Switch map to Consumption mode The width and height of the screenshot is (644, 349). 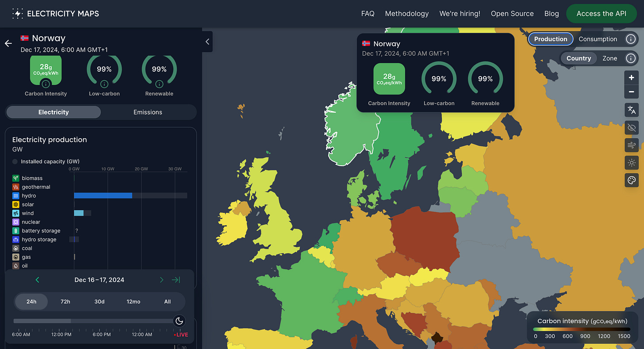tap(598, 39)
